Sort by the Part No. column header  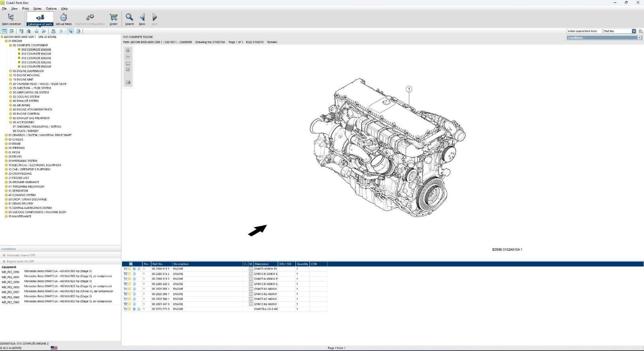click(161, 264)
